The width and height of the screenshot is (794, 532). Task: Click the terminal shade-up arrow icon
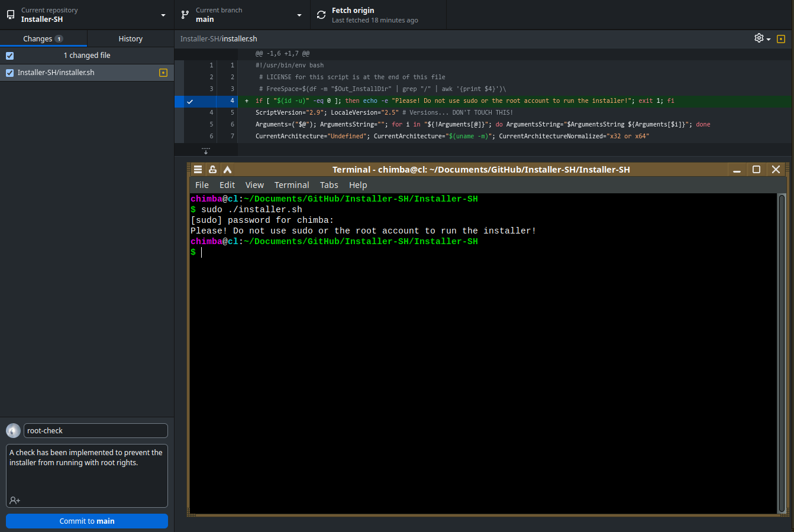(227, 169)
